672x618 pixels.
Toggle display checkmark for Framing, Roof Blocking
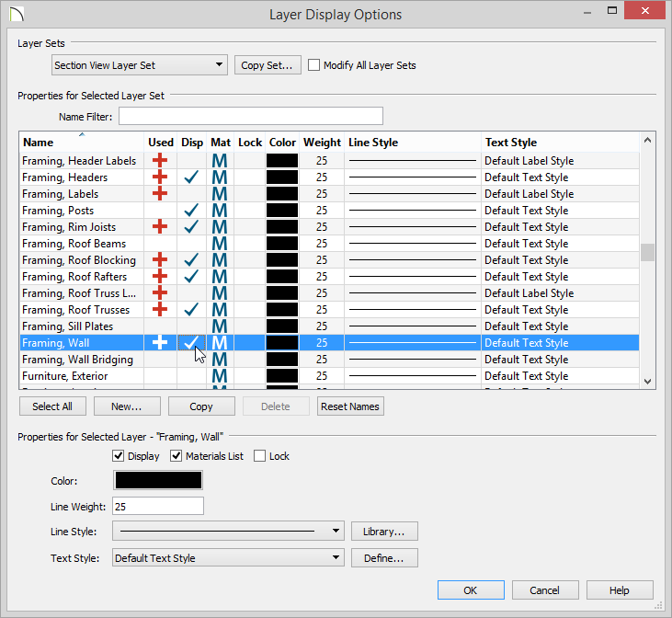tap(191, 260)
